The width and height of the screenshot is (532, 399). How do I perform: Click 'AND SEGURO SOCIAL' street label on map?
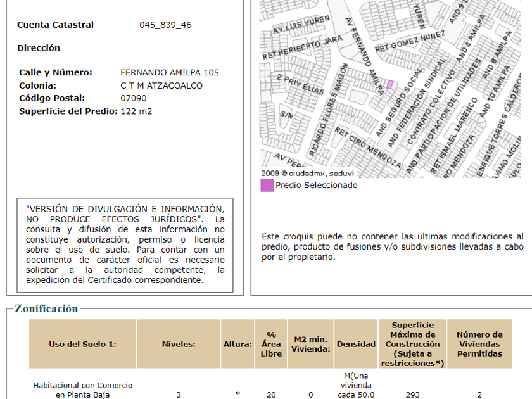tap(400, 103)
